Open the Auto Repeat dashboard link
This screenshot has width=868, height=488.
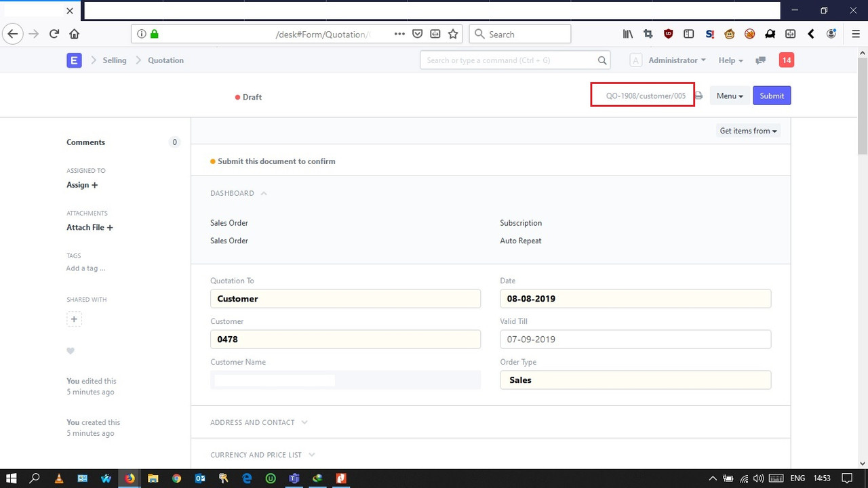[521, 241]
